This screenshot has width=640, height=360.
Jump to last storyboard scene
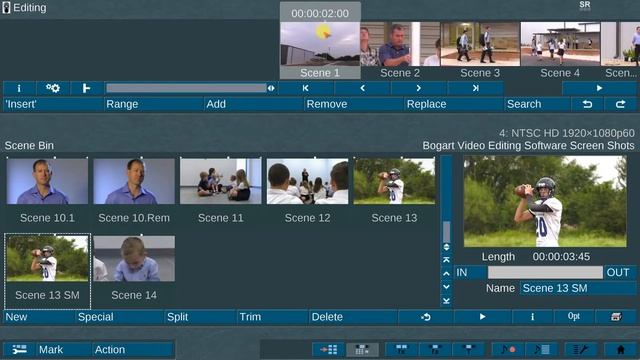476,88
